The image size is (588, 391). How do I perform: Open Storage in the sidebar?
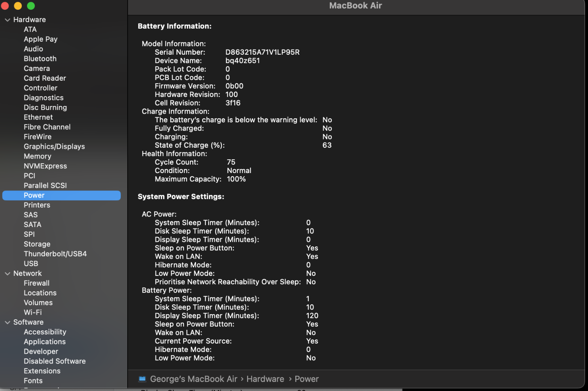click(x=37, y=244)
